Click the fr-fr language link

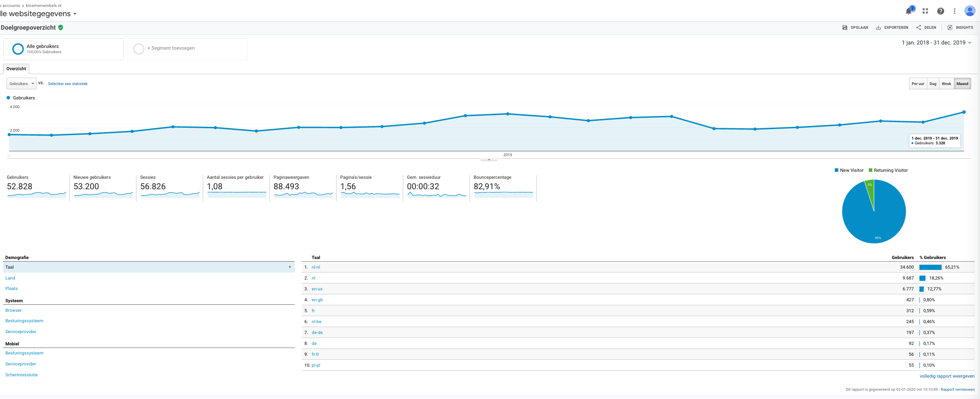click(x=315, y=354)
